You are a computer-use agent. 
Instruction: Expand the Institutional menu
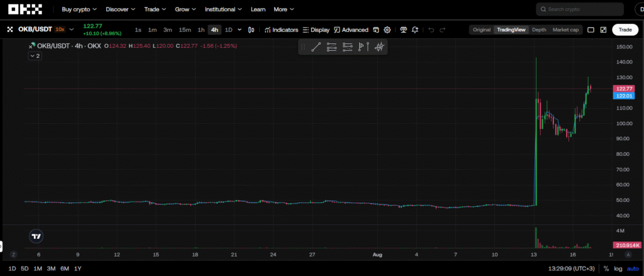[223, 9]
